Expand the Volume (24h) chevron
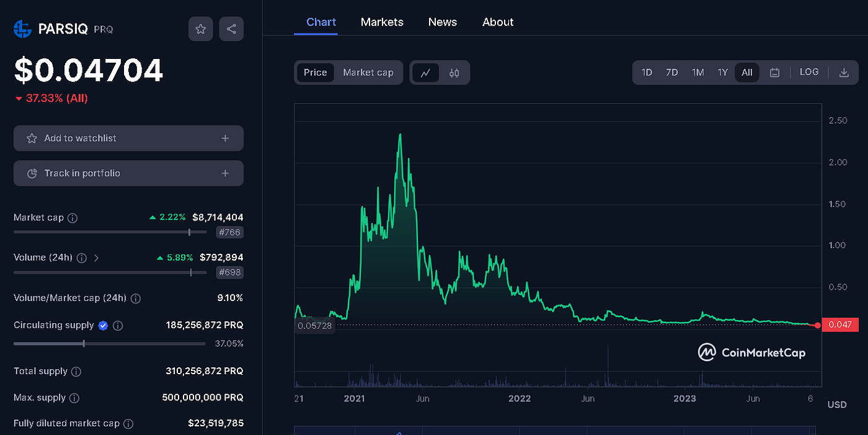868x435 pixels. click(96, 258)
